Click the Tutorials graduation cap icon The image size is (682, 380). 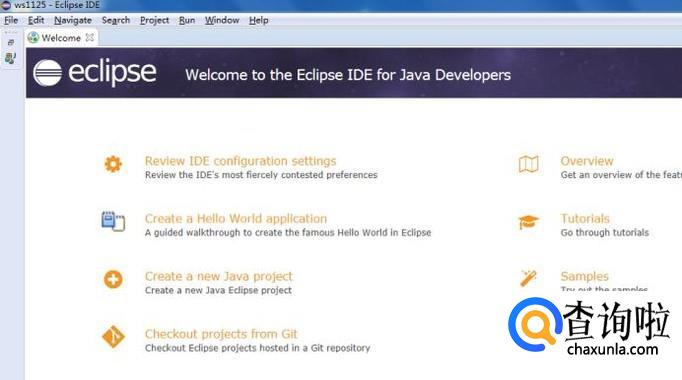pos(528,222)
